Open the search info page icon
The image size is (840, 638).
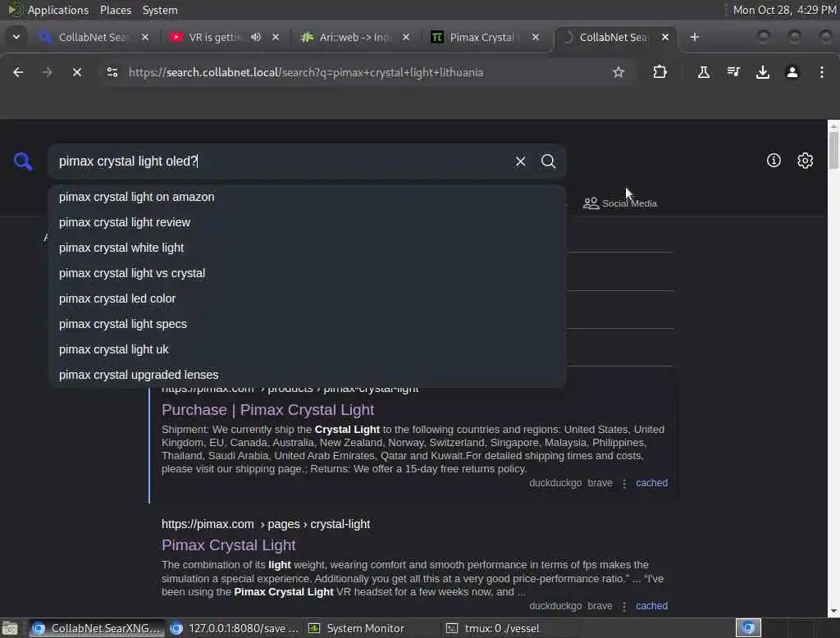pyautogui.click(x=774, y=160)
